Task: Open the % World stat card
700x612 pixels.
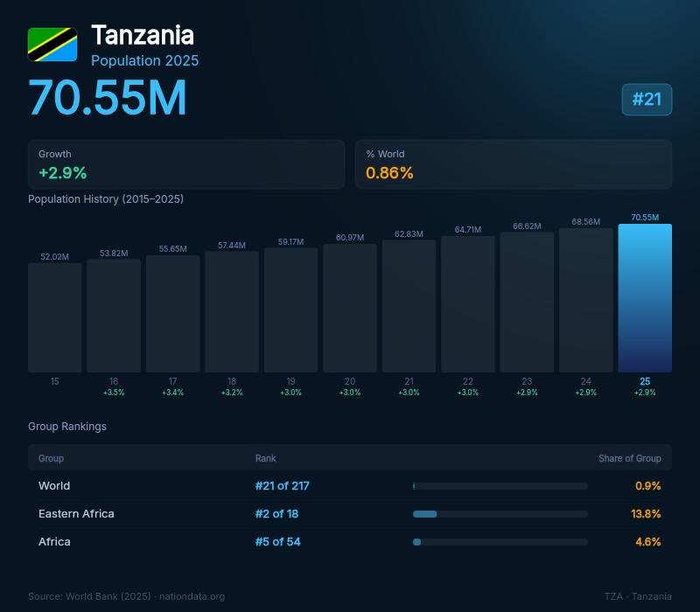Action: (514, 164)
